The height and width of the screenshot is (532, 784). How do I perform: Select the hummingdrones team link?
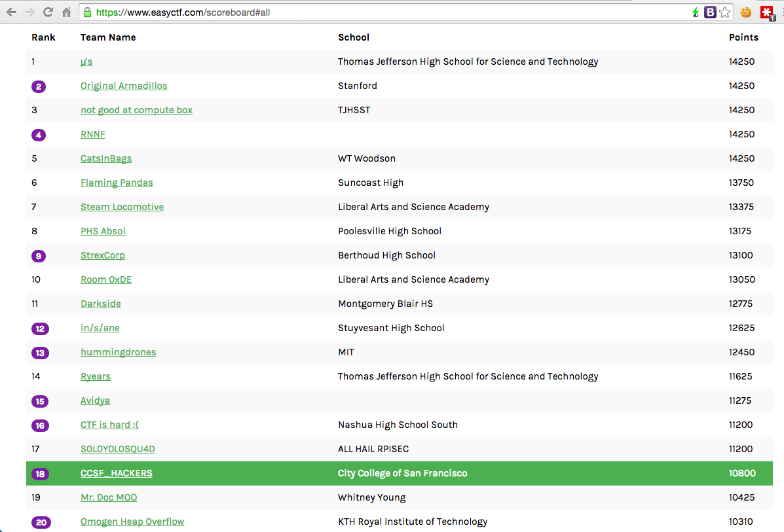click(x=119, y=352)
